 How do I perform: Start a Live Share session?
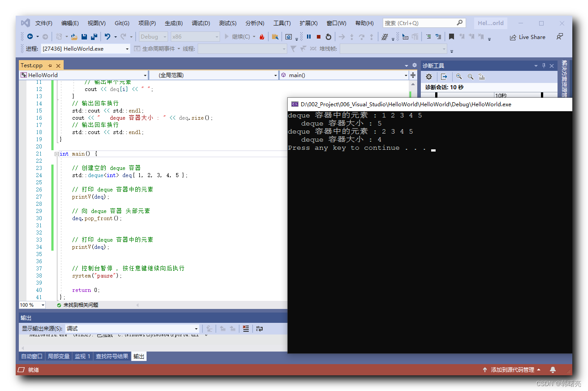(x=527, y=37)
